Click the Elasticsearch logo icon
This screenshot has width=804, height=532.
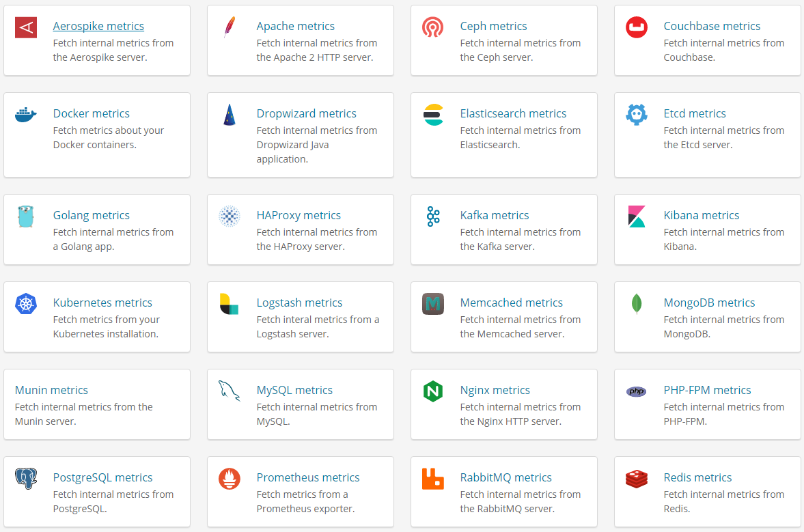click(x=433, y=115)
